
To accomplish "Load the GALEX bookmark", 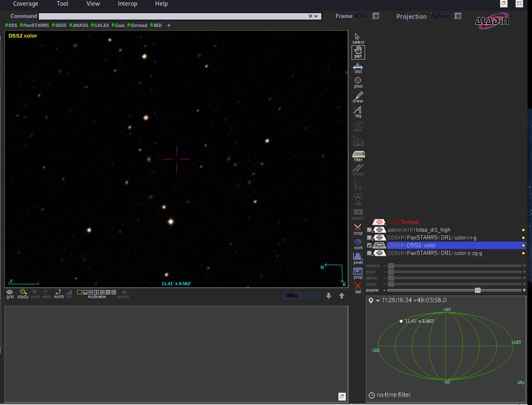I will coord(100,25).
